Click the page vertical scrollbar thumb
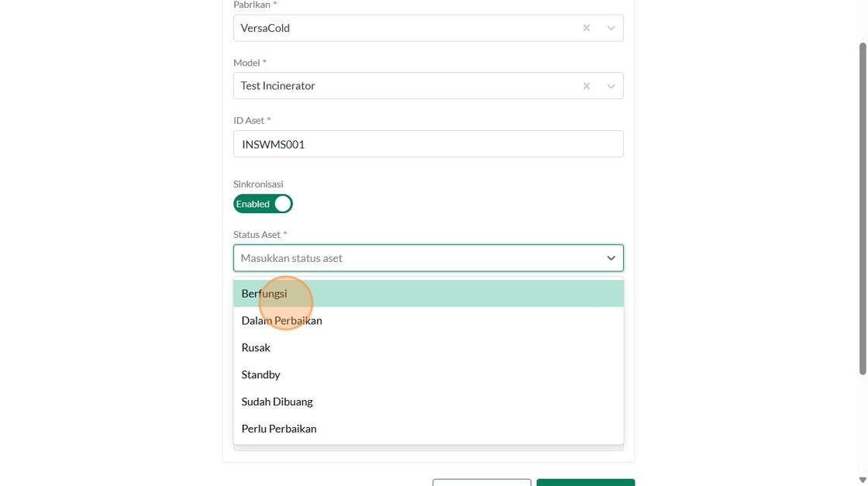868x486 pixels. coord(863,209)
